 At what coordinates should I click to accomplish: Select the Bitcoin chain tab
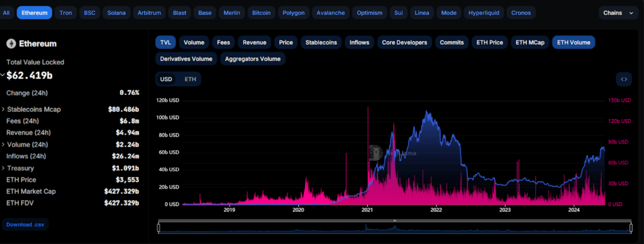262,13
